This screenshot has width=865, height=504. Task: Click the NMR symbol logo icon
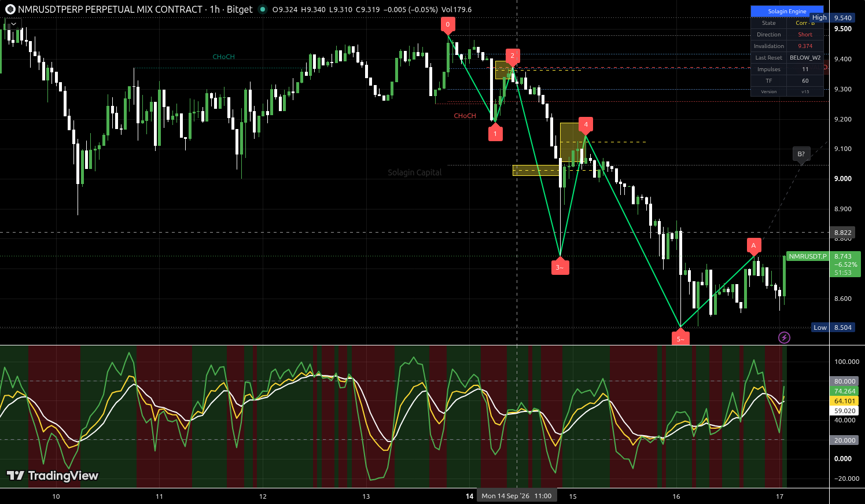10,9
